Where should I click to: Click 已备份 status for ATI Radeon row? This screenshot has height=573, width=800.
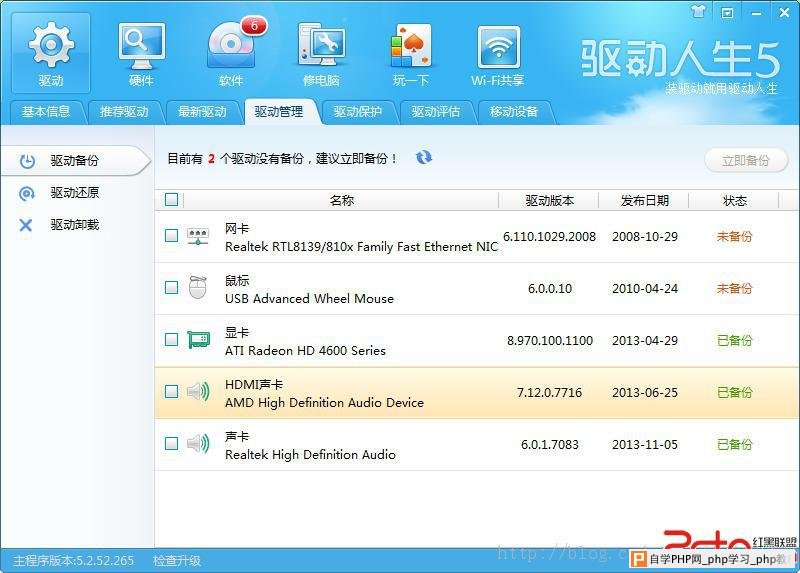735,341
